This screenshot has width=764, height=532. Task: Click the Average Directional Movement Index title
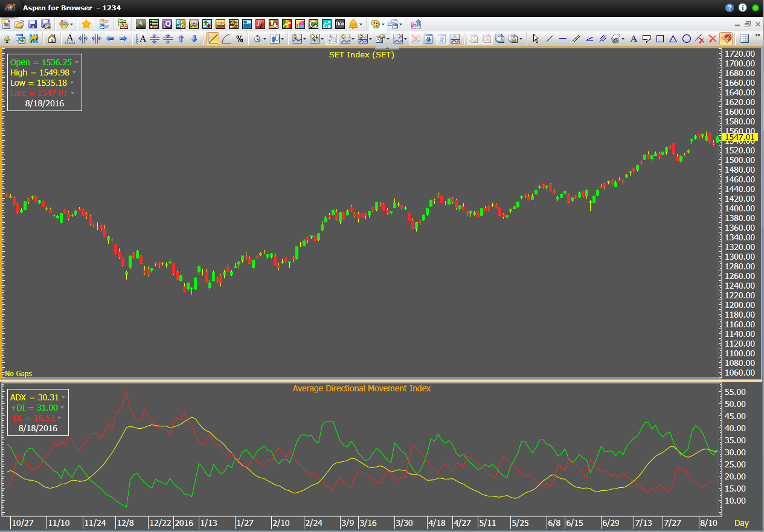click(361, 388)
